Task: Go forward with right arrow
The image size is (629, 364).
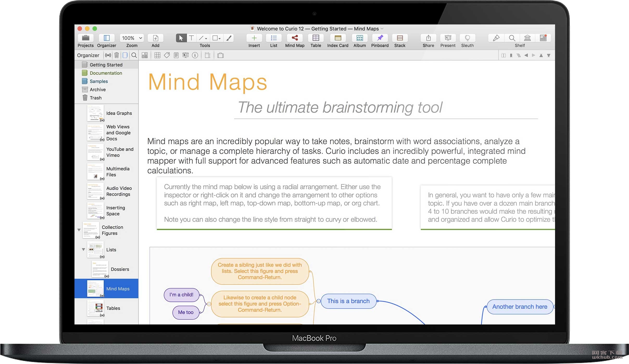Action: coord(533,55)
